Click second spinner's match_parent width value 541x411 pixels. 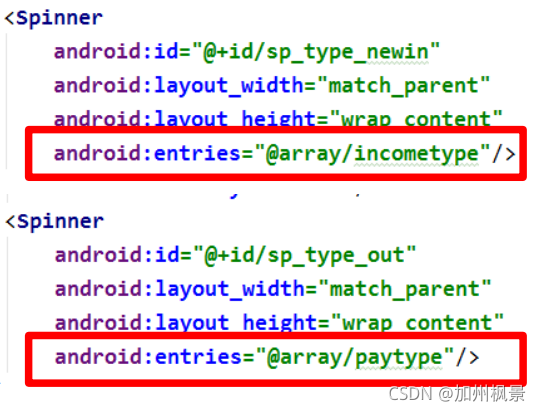(x=404, y=289)
